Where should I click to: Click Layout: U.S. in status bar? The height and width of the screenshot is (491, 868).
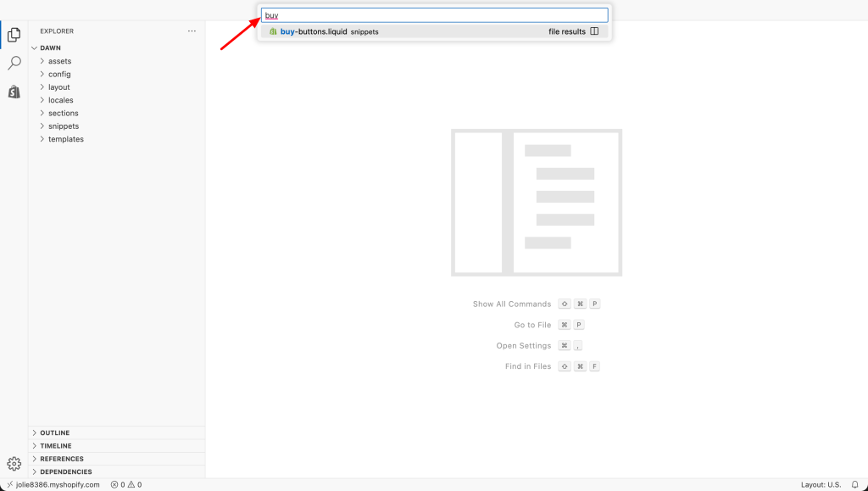click(821, 485)
